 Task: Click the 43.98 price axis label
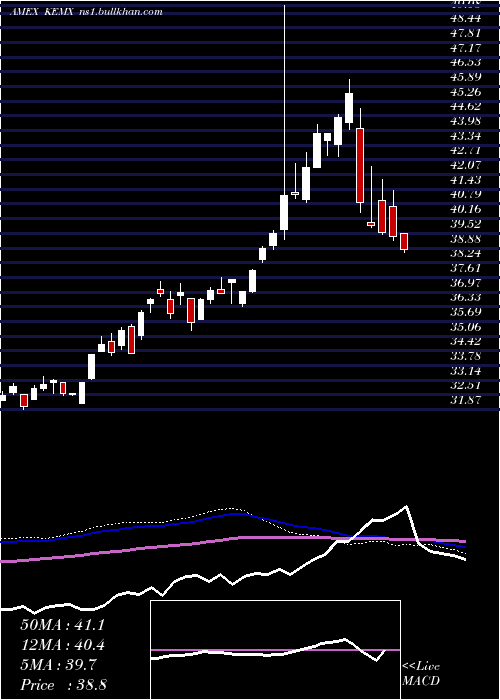[x=466, y=121]
